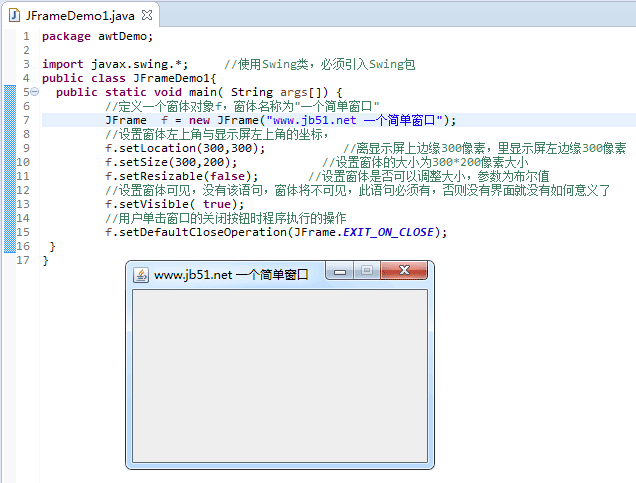Viewport: 636px width, 483px height.
Task: Click the comment '//使用Swing类，必须引入Swing包' on line 3
Action: point(320,64)
